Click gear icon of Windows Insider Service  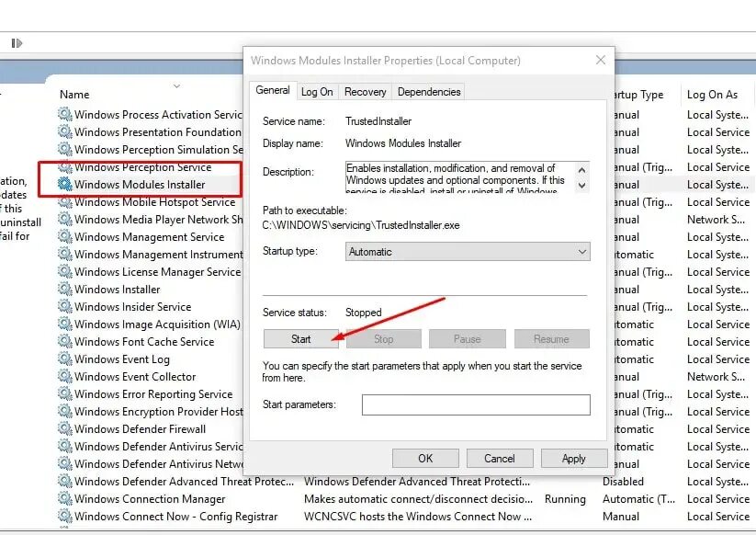point(64,306)
